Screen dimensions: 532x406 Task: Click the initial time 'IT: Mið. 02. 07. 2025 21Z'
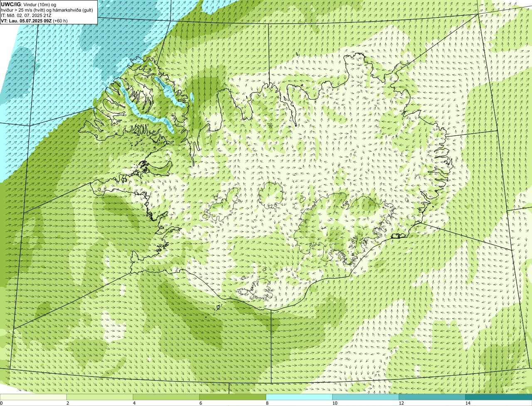coord(26,15)
